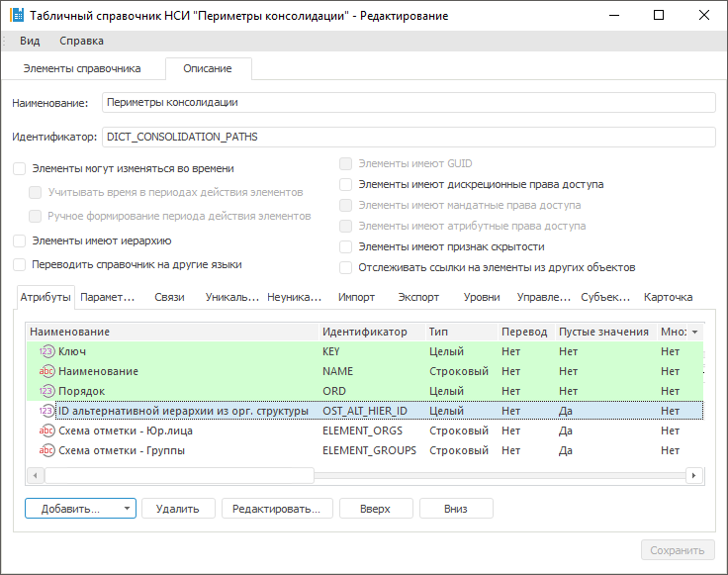
Task: Open column chooser arrow in table header
Action: point(695,333)
